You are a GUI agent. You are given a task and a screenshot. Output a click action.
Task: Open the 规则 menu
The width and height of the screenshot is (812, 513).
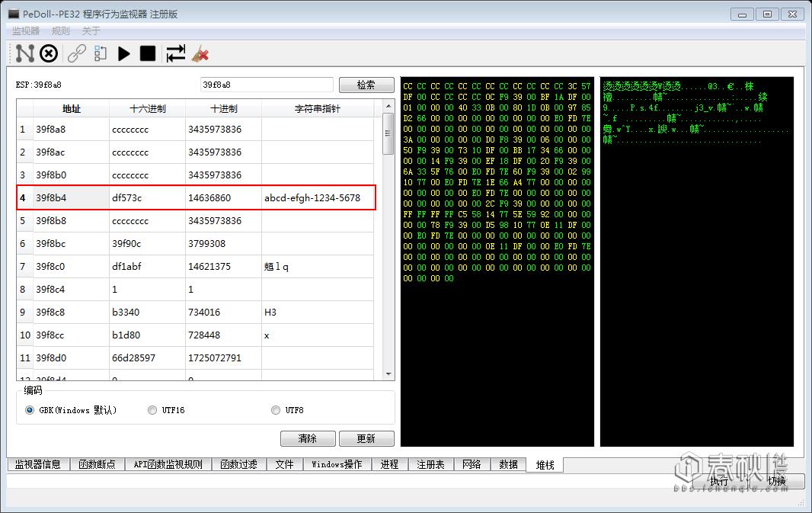pyautogui.click(x=61, y=31)
